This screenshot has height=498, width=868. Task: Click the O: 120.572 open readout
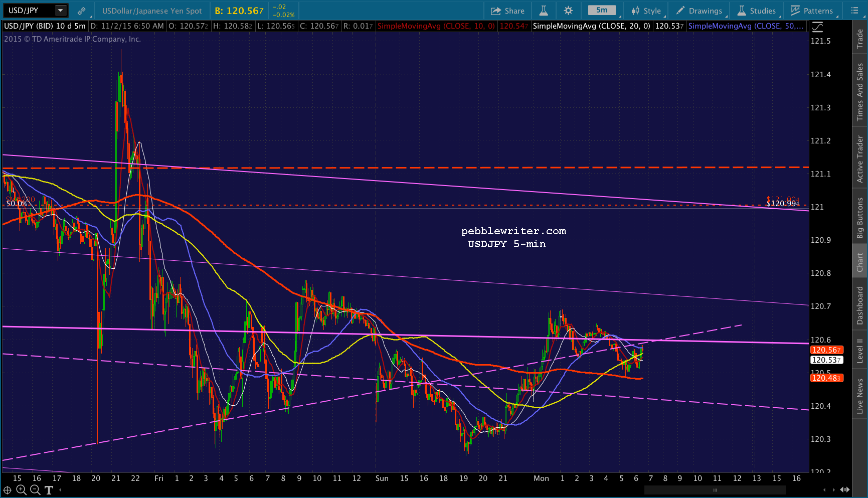click(189, 26)
